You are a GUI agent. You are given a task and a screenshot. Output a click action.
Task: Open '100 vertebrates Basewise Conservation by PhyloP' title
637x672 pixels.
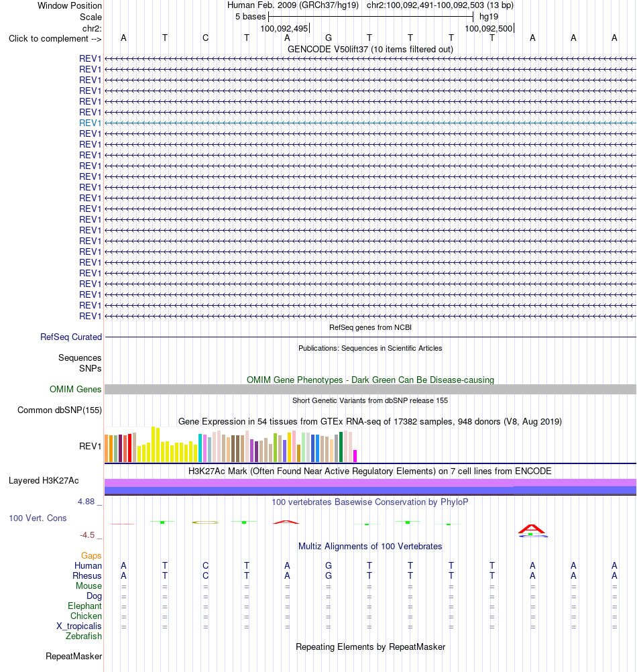(370, 502)
